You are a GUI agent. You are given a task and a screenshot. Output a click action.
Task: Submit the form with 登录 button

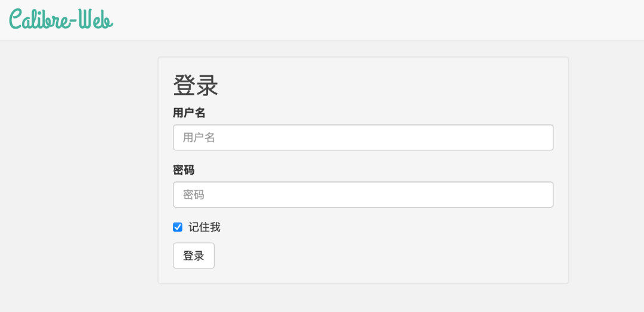pos(193,256)
